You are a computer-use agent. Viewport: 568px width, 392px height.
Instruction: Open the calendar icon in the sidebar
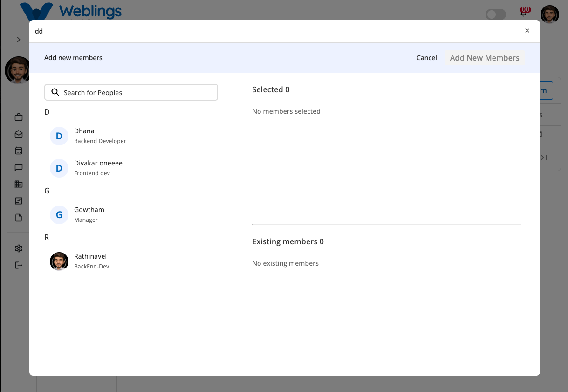19,151
